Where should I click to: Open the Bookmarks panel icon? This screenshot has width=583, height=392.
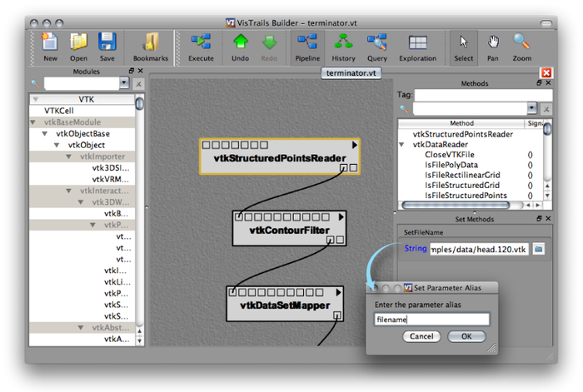[x=150, y=43]
